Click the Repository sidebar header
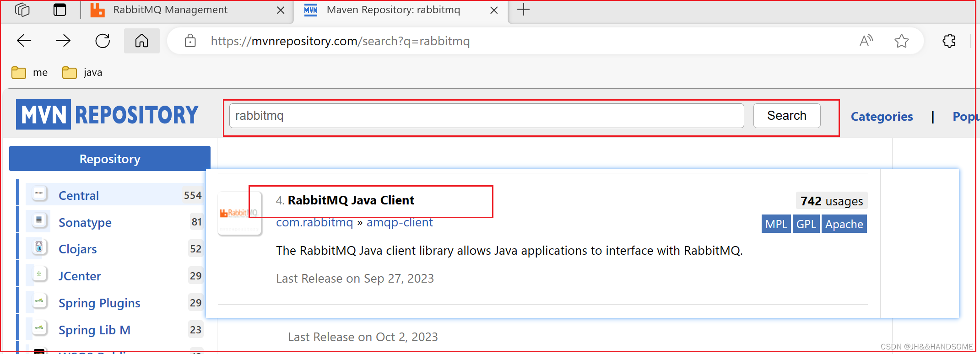Image resolution: width=980 pixels, height=354 pixels. [x=110, y=159]
